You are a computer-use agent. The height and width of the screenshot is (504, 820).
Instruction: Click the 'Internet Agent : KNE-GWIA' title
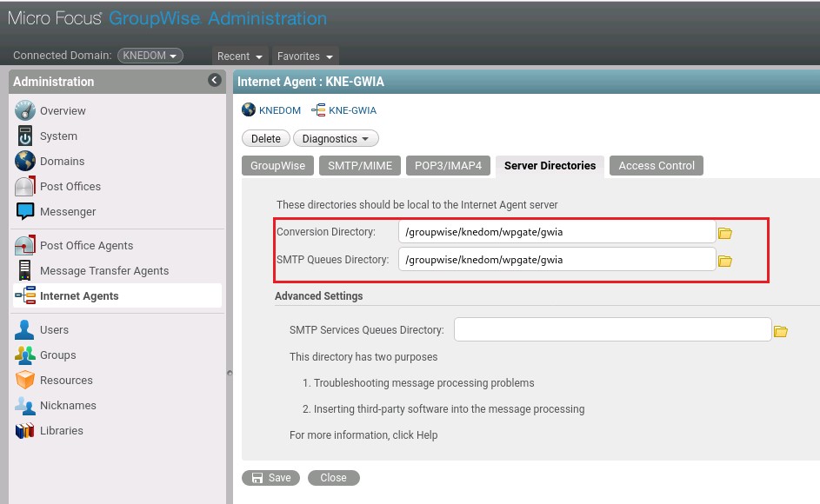click(x=310, y=82)
